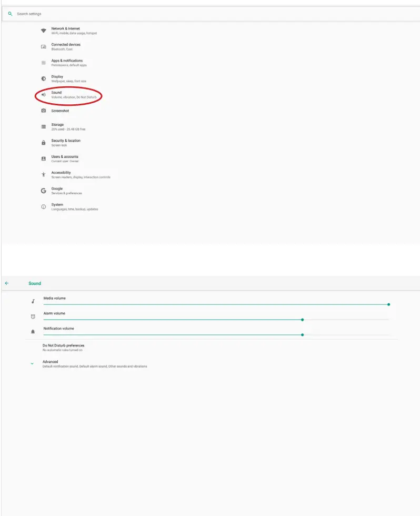Open System settings
Screen dimensions: 420x516
pyautogui.click(x=74, y=206)
